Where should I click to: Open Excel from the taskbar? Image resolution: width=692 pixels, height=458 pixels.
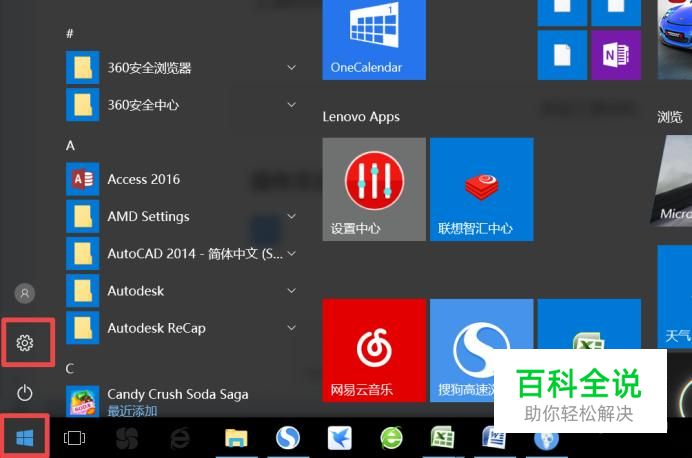coord(443,437)
